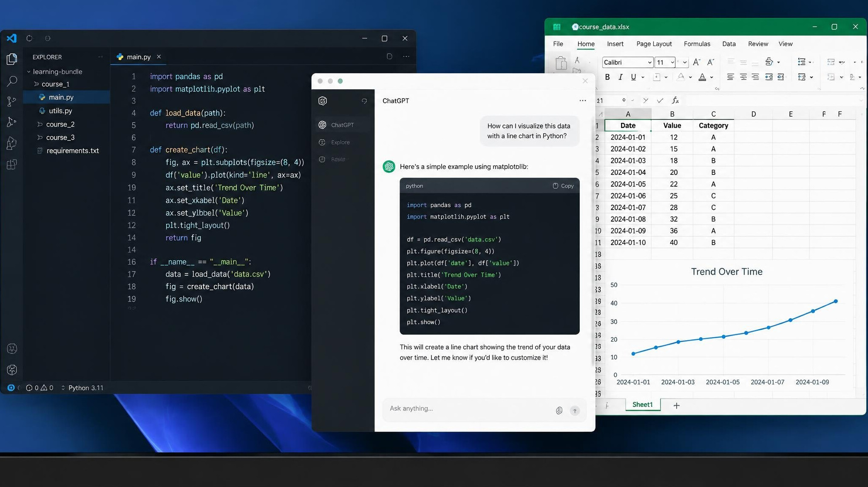Click the fill color bucket swatch in Excel
868x487 pixels.
681,77
